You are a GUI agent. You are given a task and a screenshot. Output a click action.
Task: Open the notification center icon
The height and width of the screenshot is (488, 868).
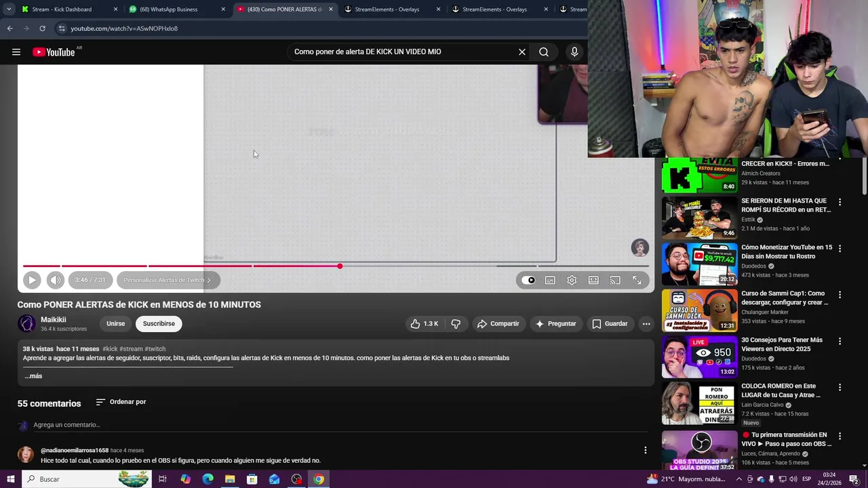[x=854, y=479]
